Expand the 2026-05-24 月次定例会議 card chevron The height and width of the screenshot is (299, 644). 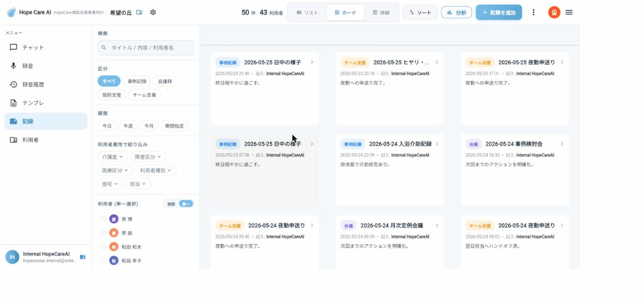(437, 226)
